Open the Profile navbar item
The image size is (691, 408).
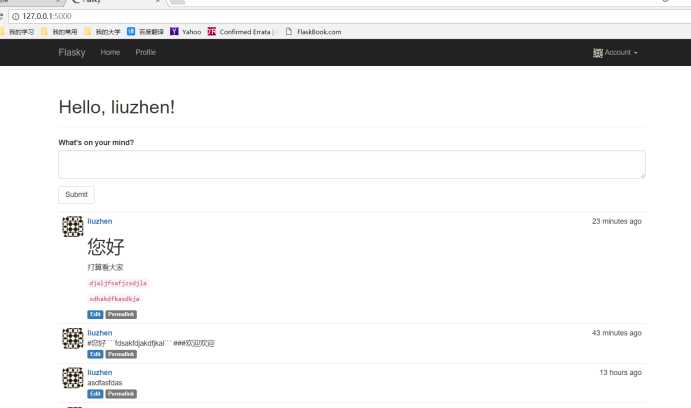[x=145, y=52]
